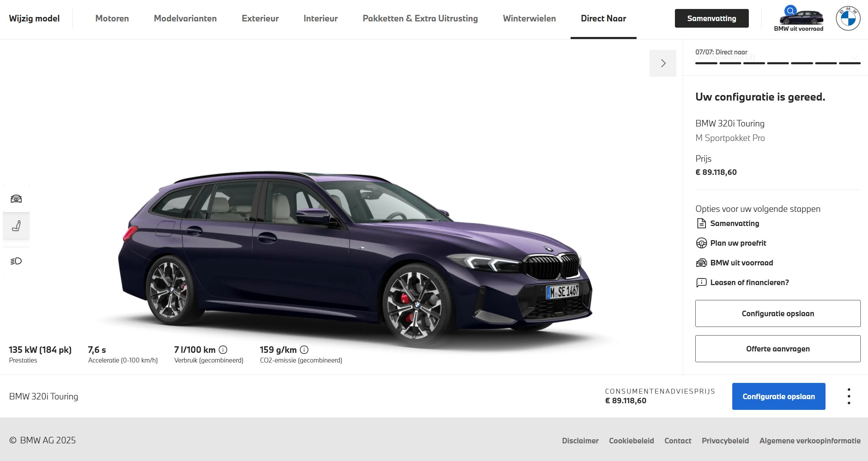868x461 pixels.
Task: Click steering wheel icon for proefrit
Action: (702, 243)
